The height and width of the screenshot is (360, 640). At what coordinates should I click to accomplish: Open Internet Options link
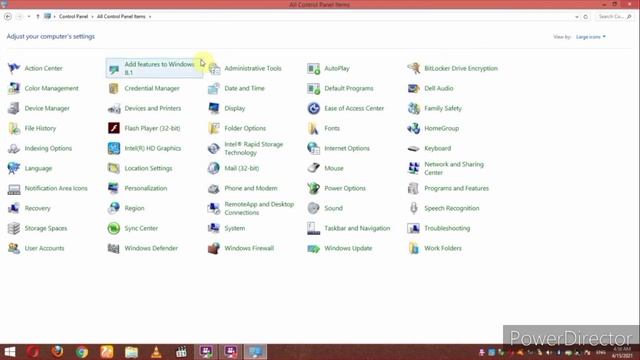(347, 148)
